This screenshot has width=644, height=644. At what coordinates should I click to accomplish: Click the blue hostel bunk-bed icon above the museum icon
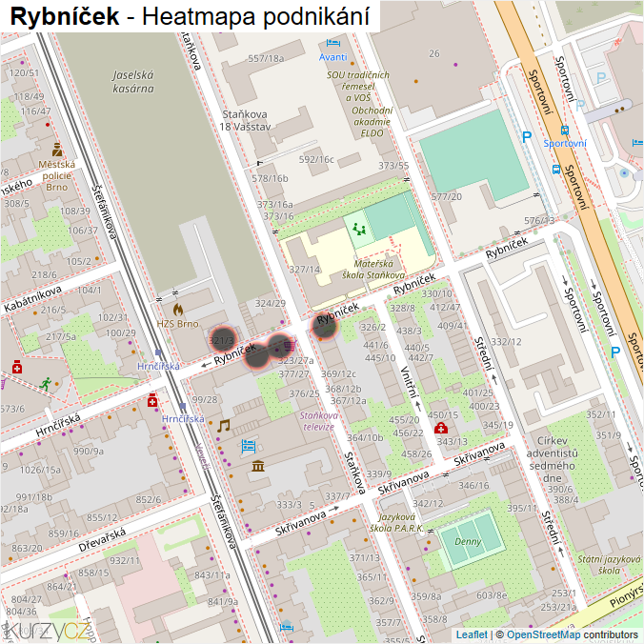pos(249,446)
